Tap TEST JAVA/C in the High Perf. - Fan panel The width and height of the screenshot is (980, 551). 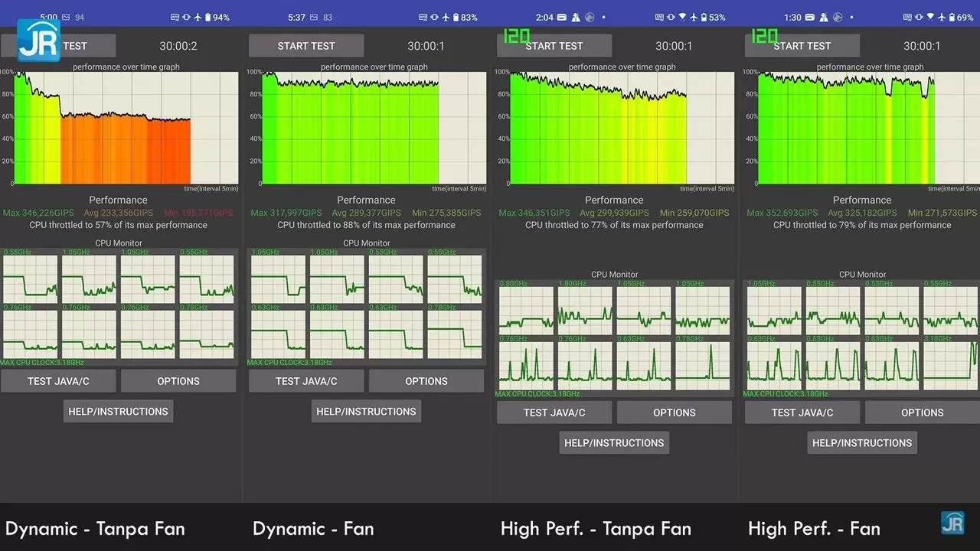[x=802, y=412]
